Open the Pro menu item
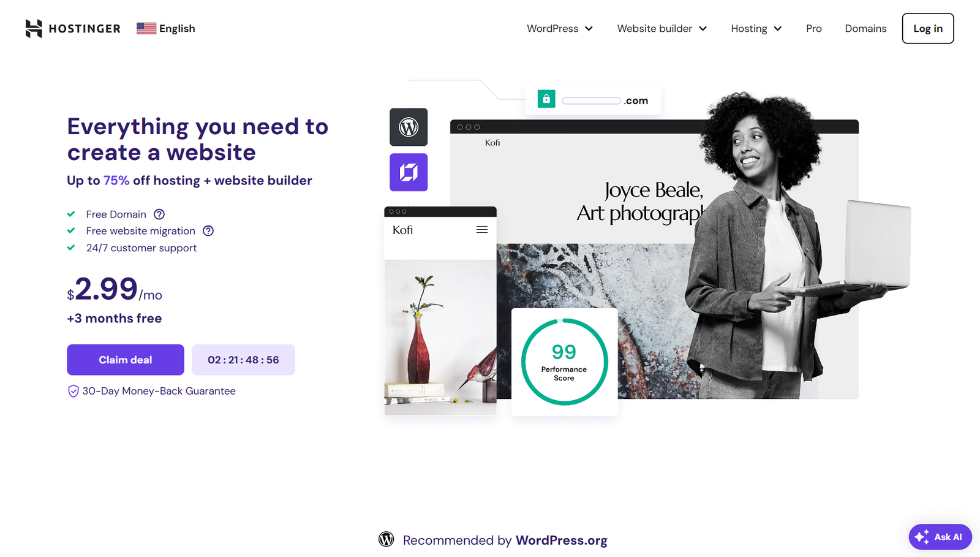The height and width of the screenshot is (557, 980). pos(814,28)
